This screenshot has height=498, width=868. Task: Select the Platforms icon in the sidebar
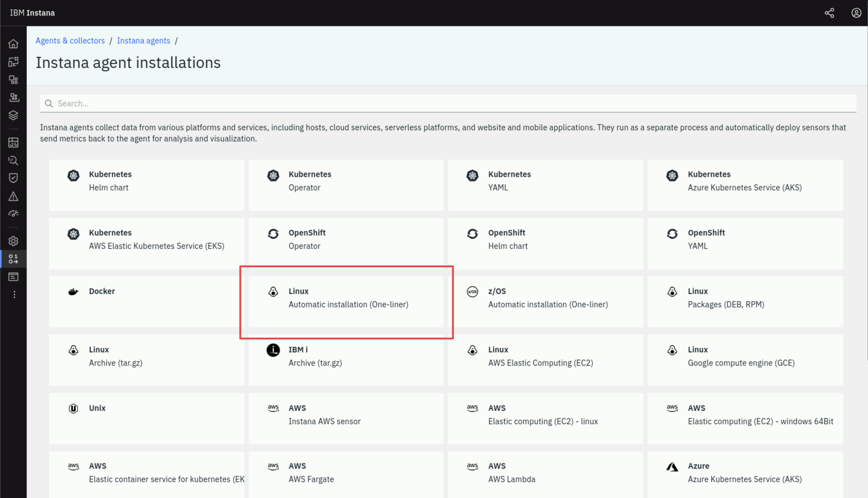pyautogui.click(x=13, y=97)
